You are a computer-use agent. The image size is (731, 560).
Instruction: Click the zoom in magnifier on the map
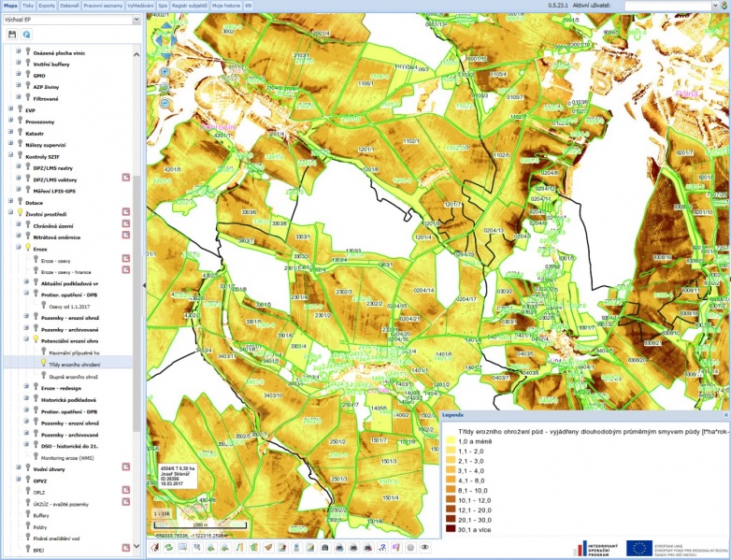coord(165,71)
